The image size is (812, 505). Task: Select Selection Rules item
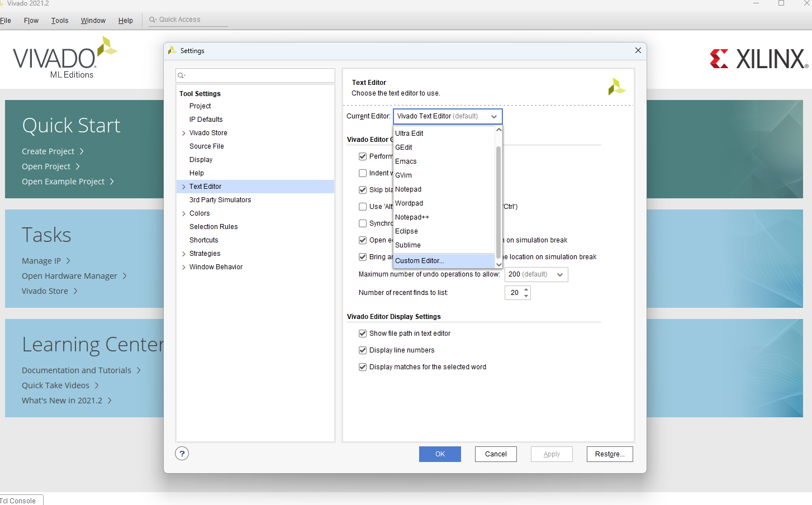click(x=213, y=227)
